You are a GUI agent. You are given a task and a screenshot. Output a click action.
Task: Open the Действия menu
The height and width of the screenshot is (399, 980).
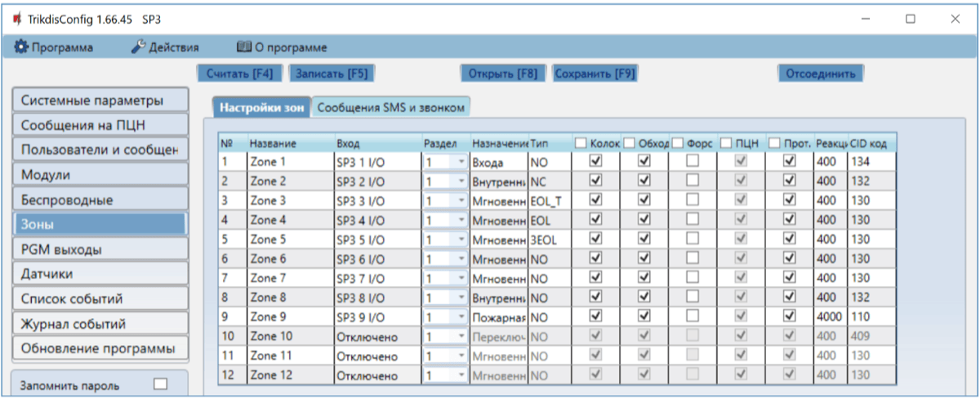point(164,47)
